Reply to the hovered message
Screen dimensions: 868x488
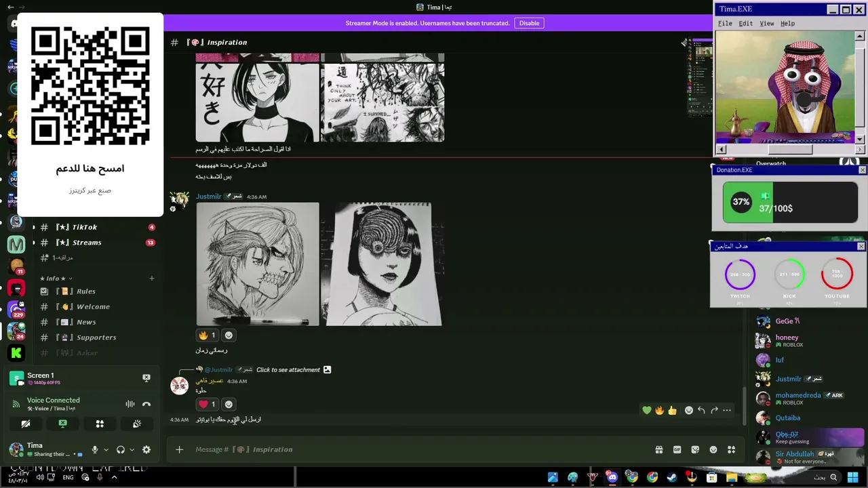point(701,410)
